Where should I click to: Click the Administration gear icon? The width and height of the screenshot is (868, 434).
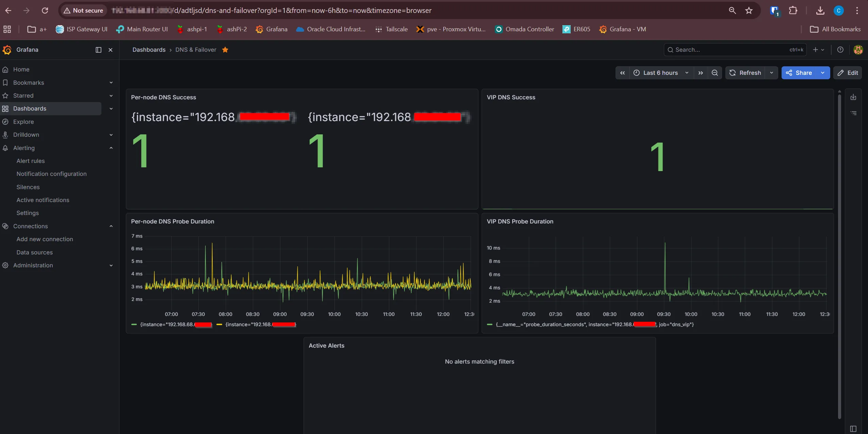pos(5,265)
